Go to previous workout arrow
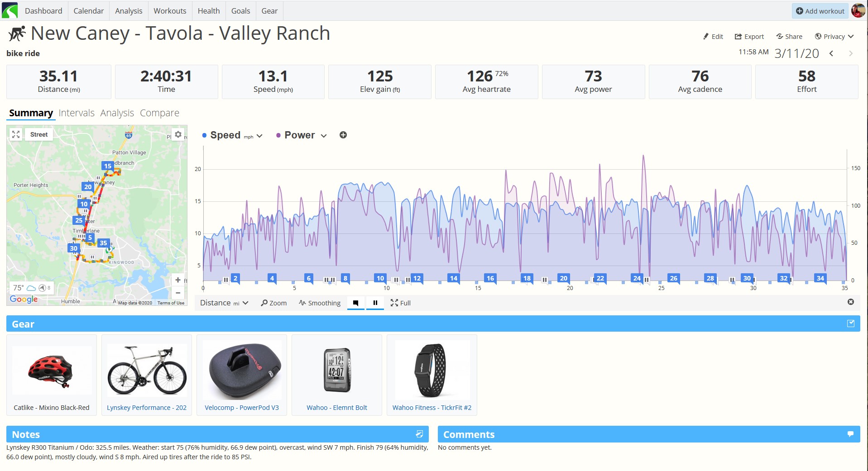The width and height of the screenshot is (868, 471). click(x=831, y=53)
